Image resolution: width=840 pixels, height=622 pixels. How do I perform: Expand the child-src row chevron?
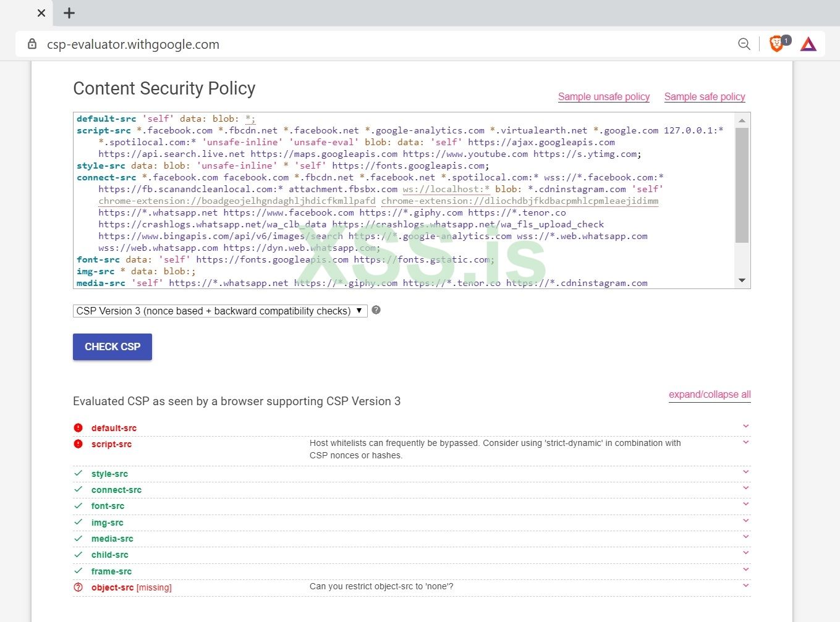(746, 553)
